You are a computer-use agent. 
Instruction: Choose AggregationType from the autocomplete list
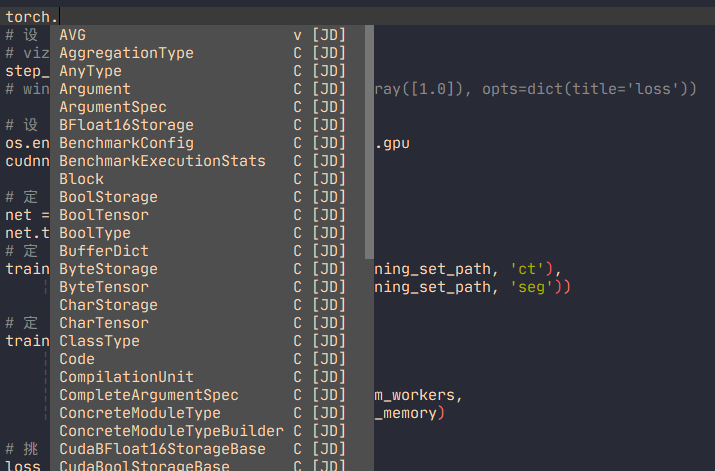pyautogui.click(x=126, y=53)
